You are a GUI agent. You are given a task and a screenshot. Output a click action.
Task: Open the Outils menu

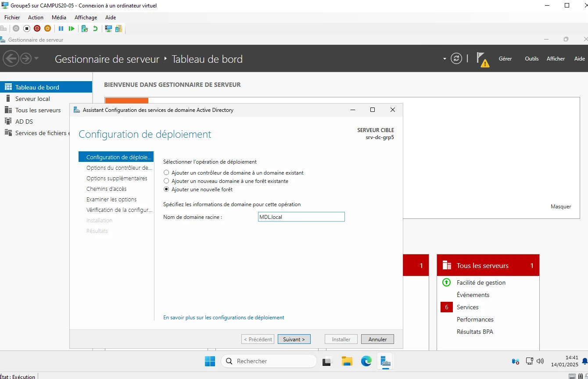[531, 59]
